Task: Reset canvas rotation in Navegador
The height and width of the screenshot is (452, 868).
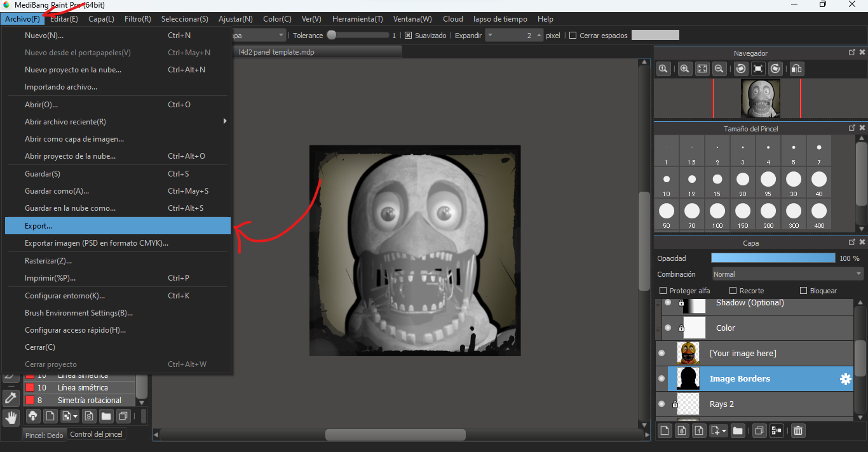Action: 758,69
